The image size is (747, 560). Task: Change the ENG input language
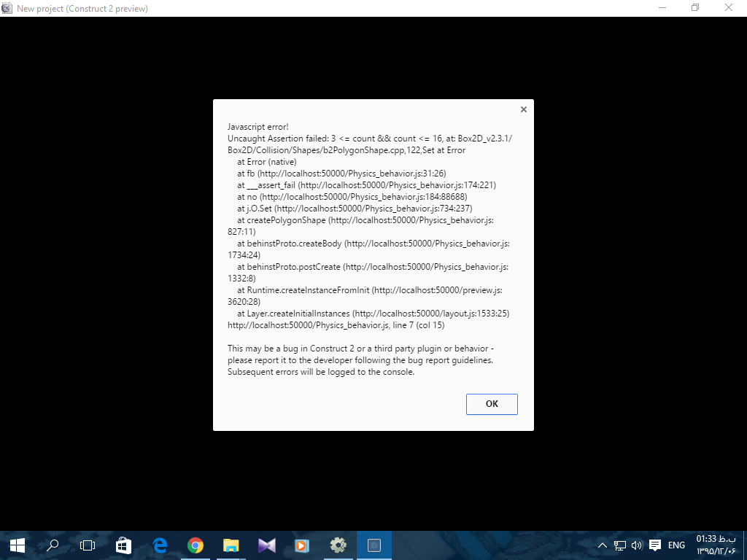pos(676,545)
